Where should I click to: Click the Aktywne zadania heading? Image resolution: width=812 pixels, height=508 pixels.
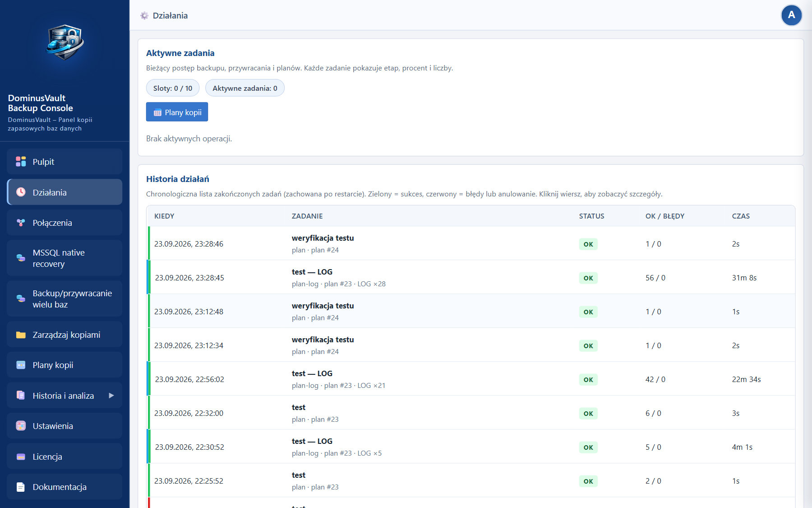tap(180, 53)
